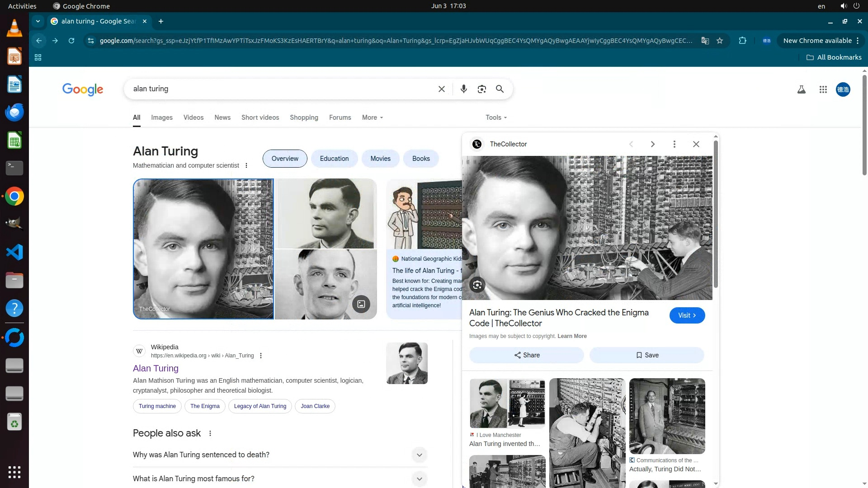
Task: Open Extensions puzzle icon in toolbar
Action: coord(742,41)
